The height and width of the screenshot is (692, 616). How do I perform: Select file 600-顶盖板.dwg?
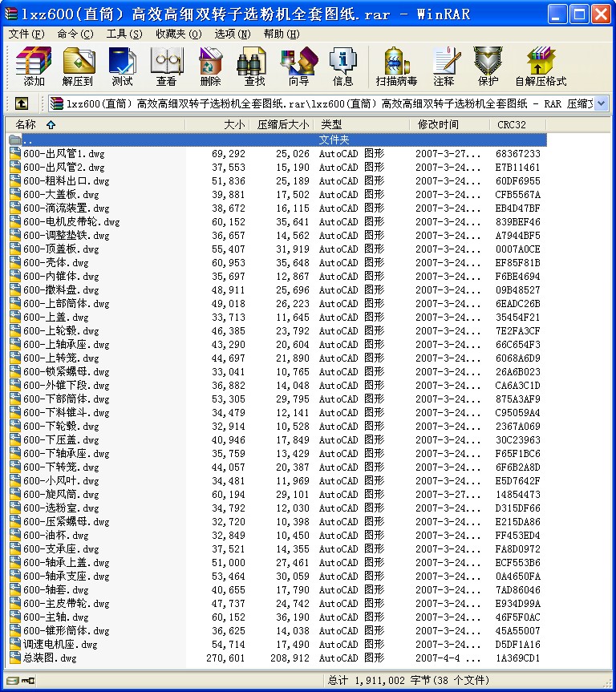point(62,249)
